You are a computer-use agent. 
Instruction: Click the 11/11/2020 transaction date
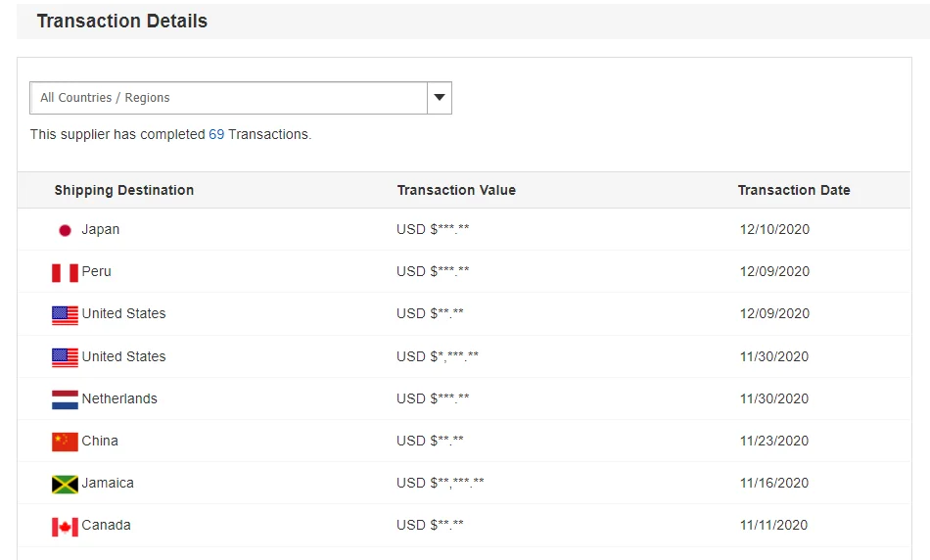pos(774,525)
